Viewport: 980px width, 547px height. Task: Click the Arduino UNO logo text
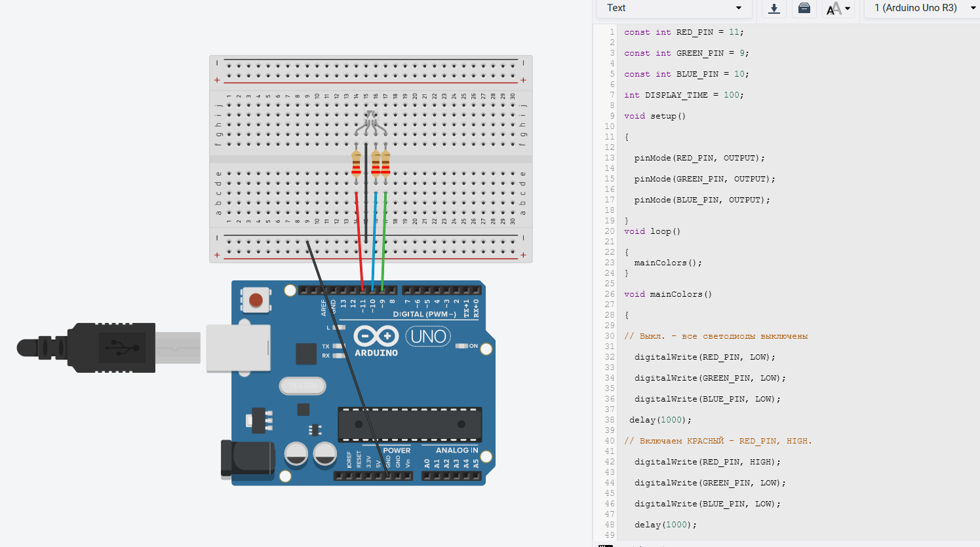click(x=429, y=337)
